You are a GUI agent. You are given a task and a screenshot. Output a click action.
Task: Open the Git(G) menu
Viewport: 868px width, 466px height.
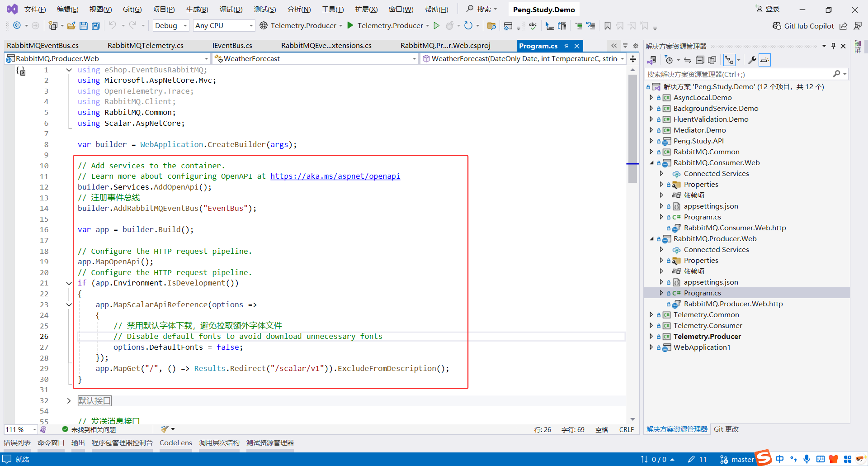point(132,9)
